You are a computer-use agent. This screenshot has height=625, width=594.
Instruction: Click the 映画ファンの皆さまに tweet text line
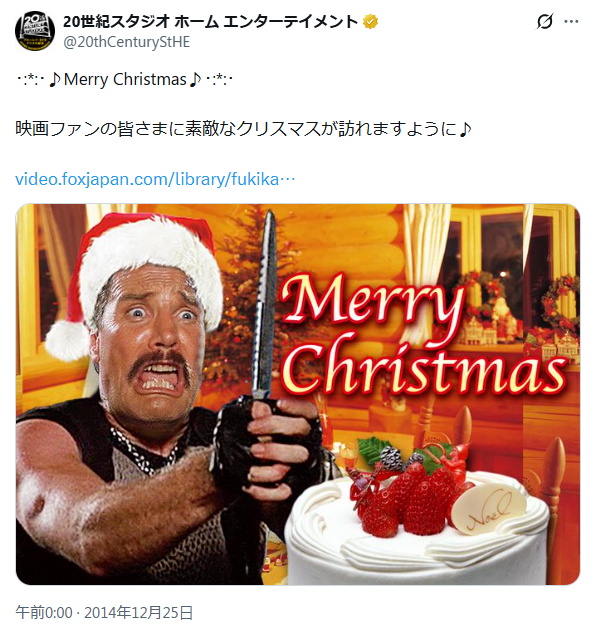tap(244, 129)
